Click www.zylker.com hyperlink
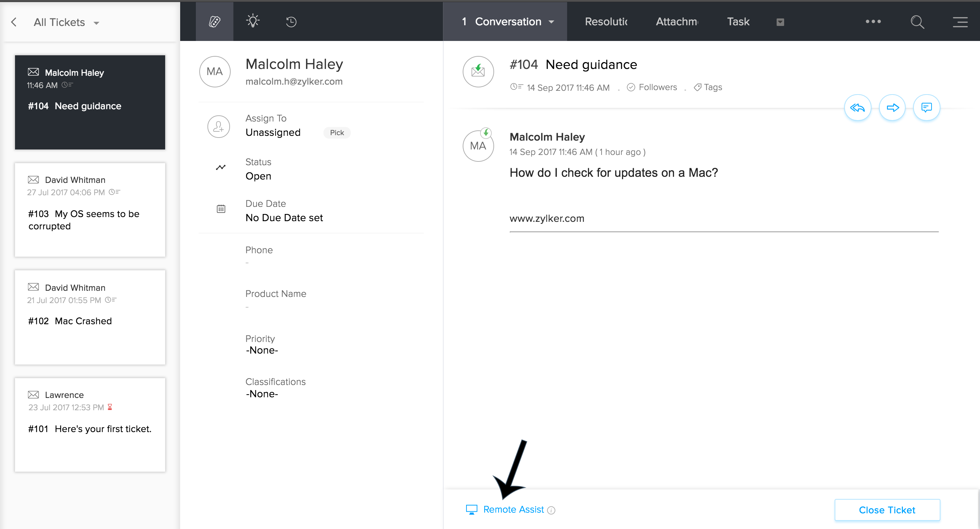This screenshot has height=529, width=980. pyautogui.click(x=547, y=218)
